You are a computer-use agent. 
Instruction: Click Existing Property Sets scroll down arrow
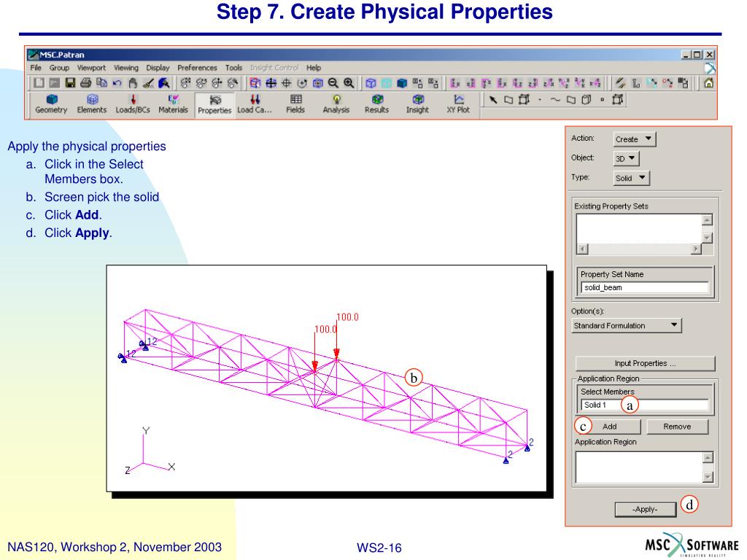click(x=708, y=238)
